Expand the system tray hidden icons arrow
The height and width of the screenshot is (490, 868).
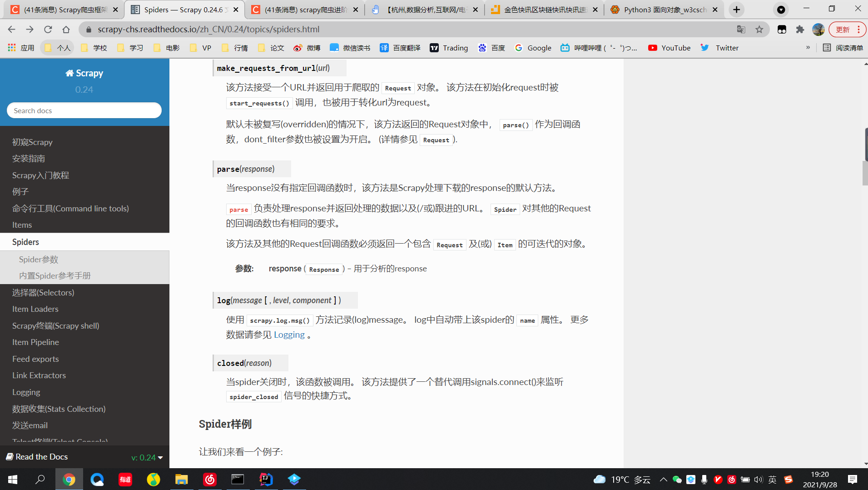click(x=663, y=479)
